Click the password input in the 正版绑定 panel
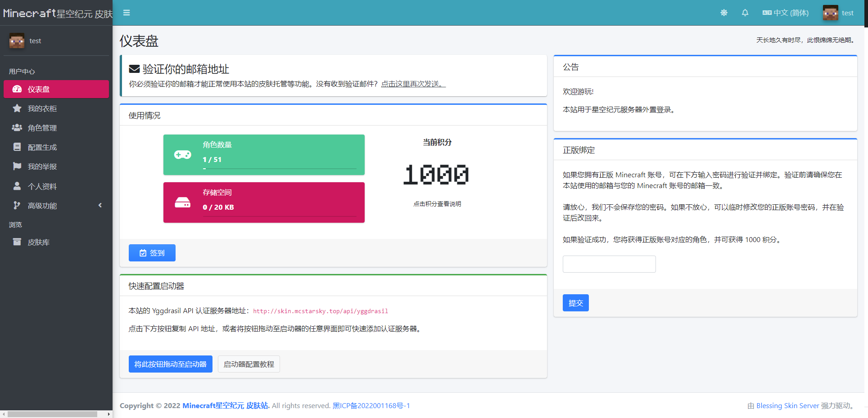 609,264
